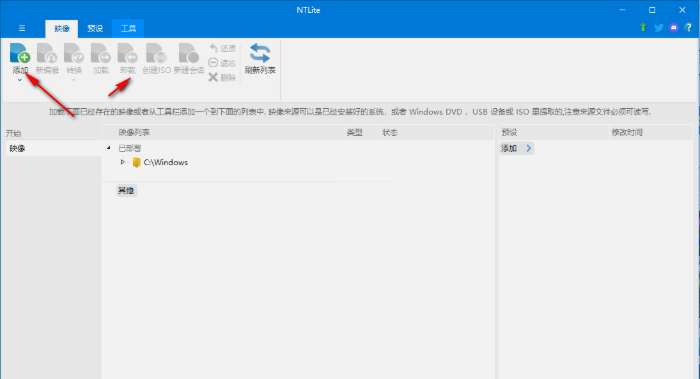Select the C:\Windows entry
Image resolution: width=700 pixels, height=379 pixels.
[166, 162]
